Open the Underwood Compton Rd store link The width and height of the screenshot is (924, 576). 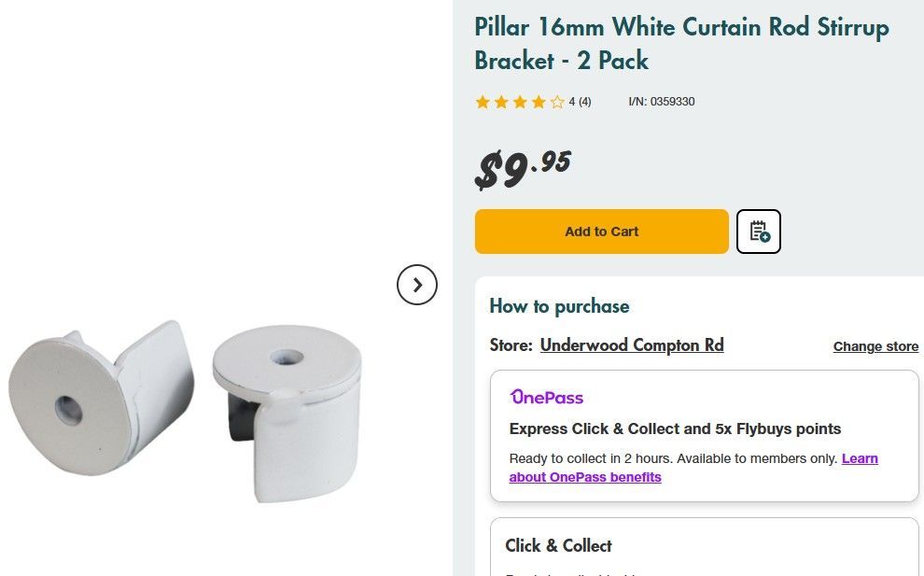click(x=632, y=345)
